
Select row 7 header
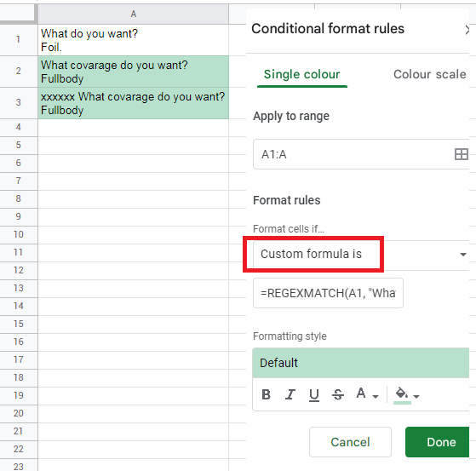click(18, 181)
